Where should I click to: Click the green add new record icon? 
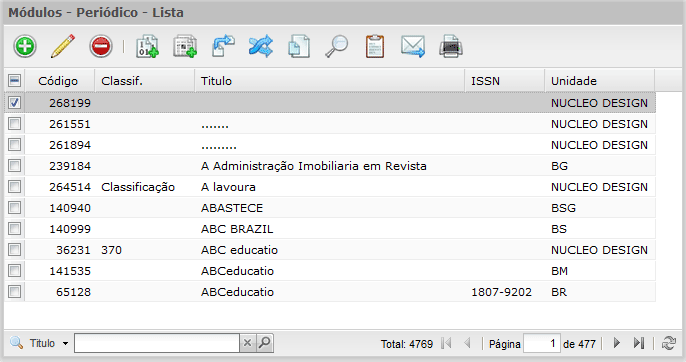click(25, 46)
